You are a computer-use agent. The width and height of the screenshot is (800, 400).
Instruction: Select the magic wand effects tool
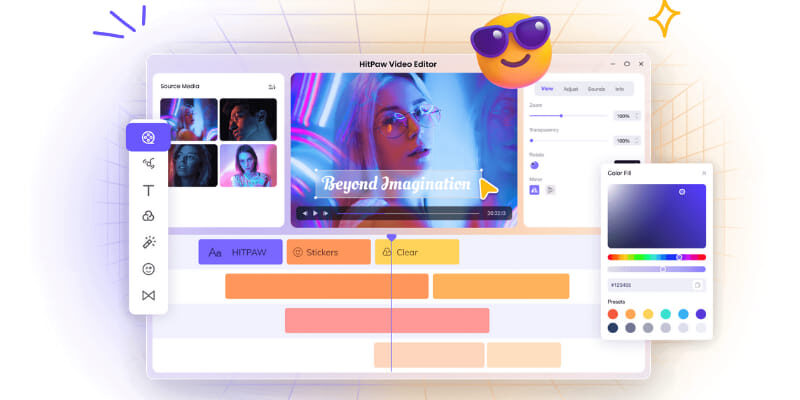148,242
